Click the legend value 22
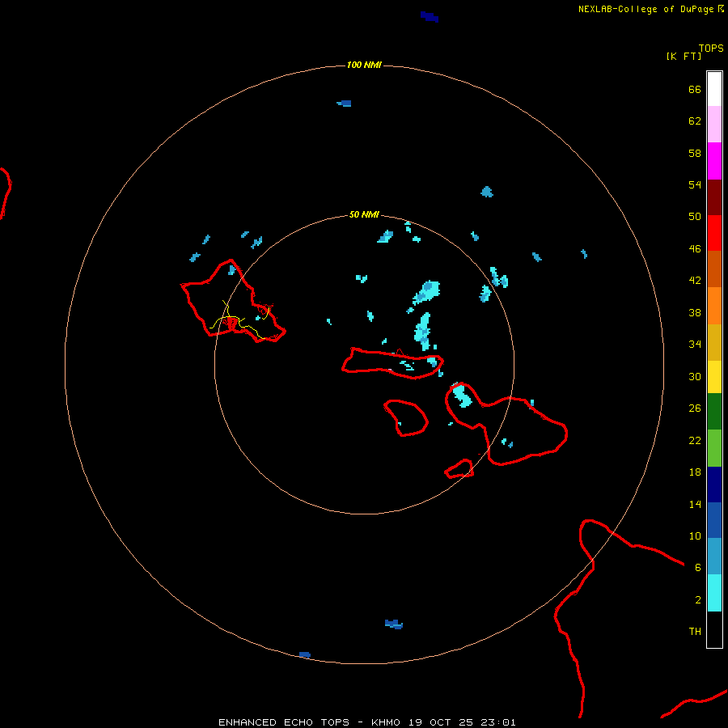Screen dimensions: 728x728 tap(695, 440)
